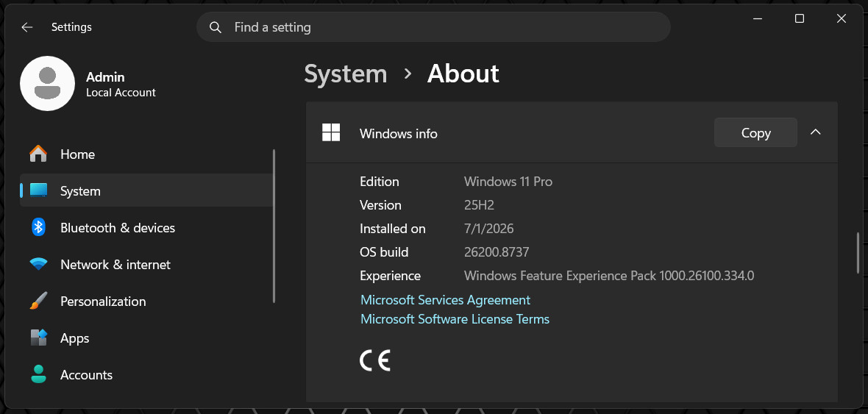The image size is (868, 414).
Task: Click the Local Account label
Action: [121, 93]
